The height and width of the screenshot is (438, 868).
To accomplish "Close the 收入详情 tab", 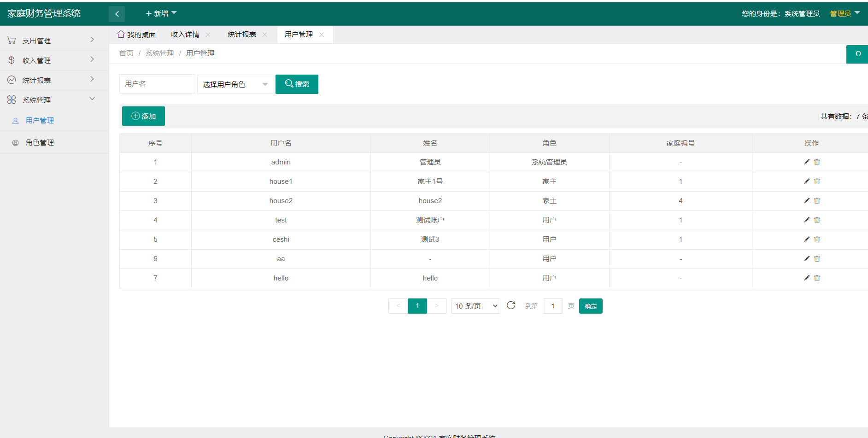I will pyautogui.click(x=208, y=35).
